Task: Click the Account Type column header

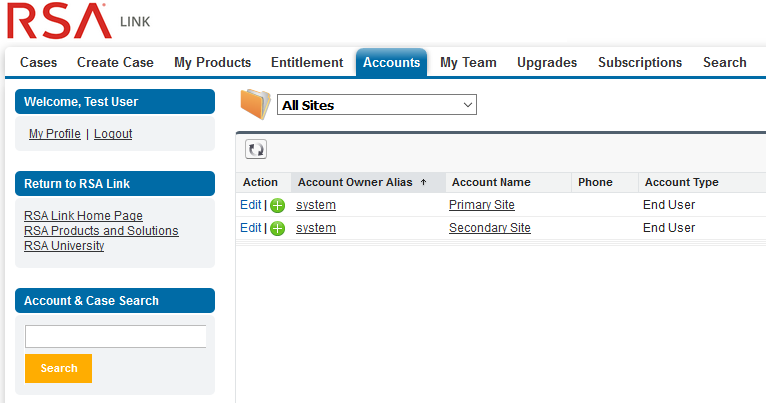Action: [702, 182]
